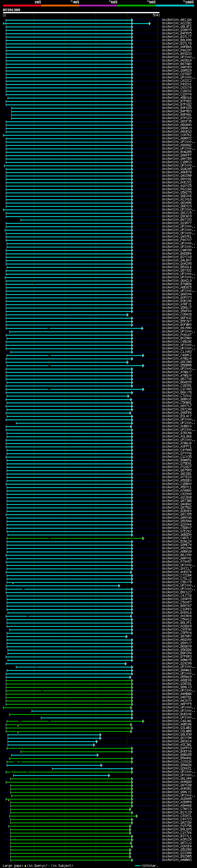The image size is (197, 868).
Task: Click hit label UniRef100_C8SAT1
Action: click(x=177, y=816)
